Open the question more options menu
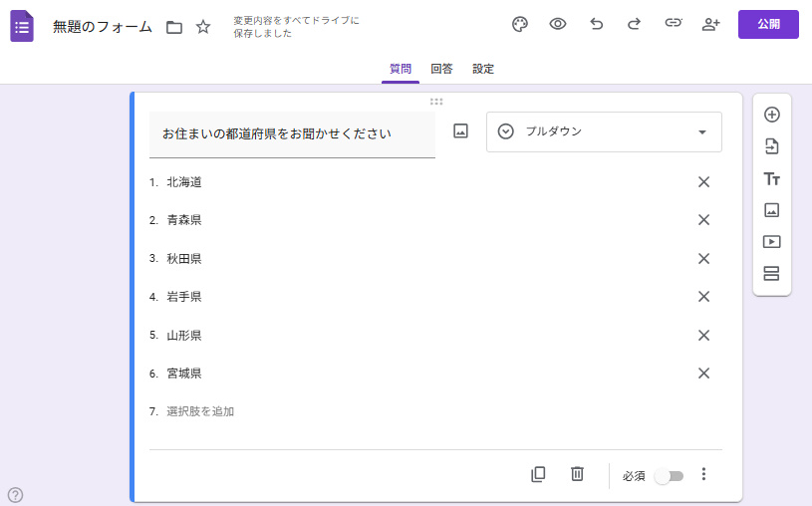The height and width of the screenshot is (506, 812). tap(703, 474)
